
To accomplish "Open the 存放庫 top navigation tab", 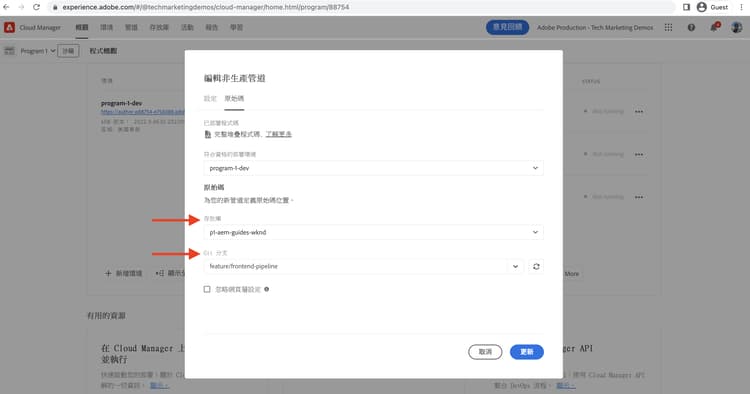I will click(x=159, y=27).
